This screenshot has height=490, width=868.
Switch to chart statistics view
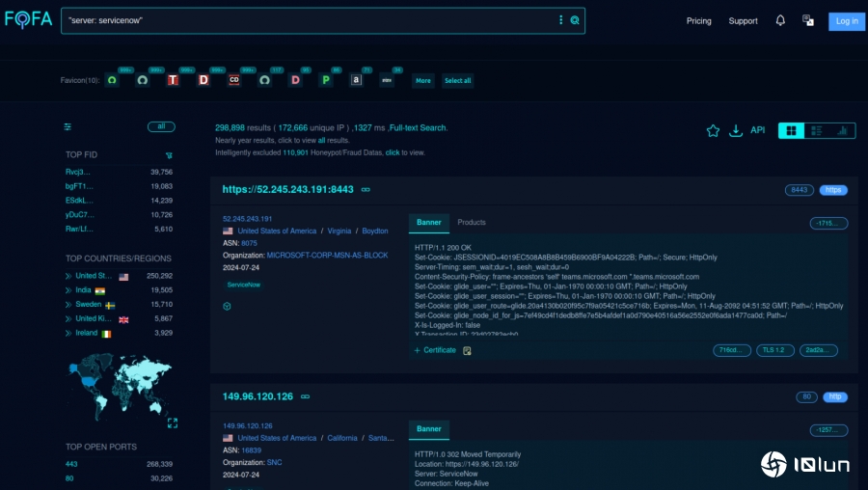(842, 131)
